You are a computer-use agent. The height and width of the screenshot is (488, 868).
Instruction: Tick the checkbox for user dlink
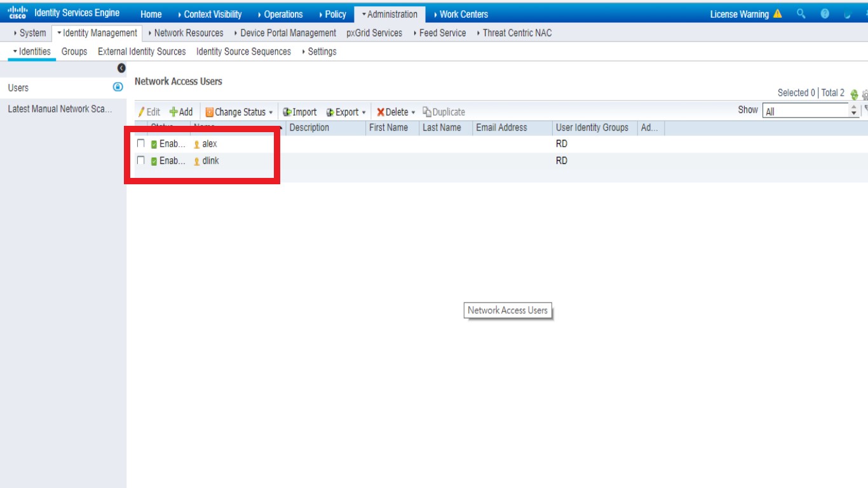coord(141,161)
